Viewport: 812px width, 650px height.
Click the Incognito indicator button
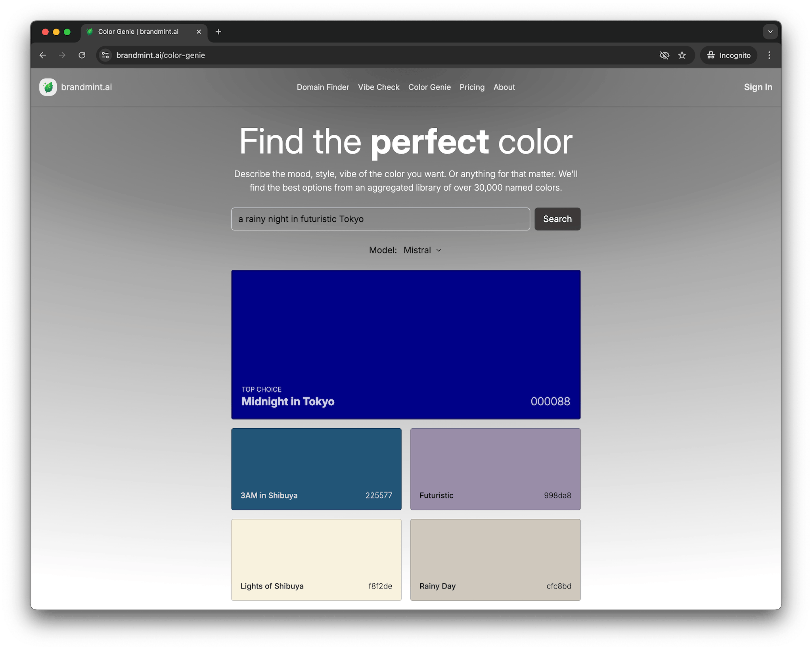tap(729, 55)
